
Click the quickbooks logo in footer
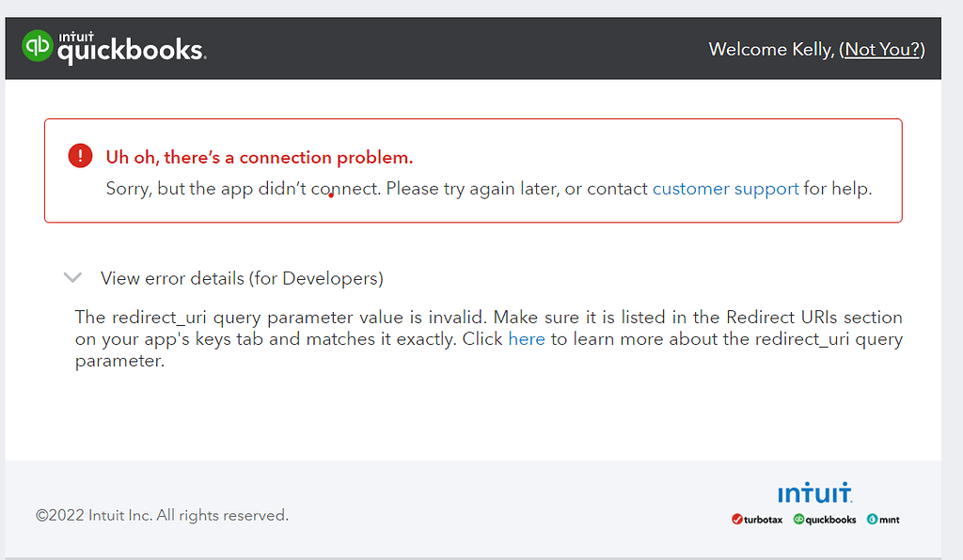825,520
